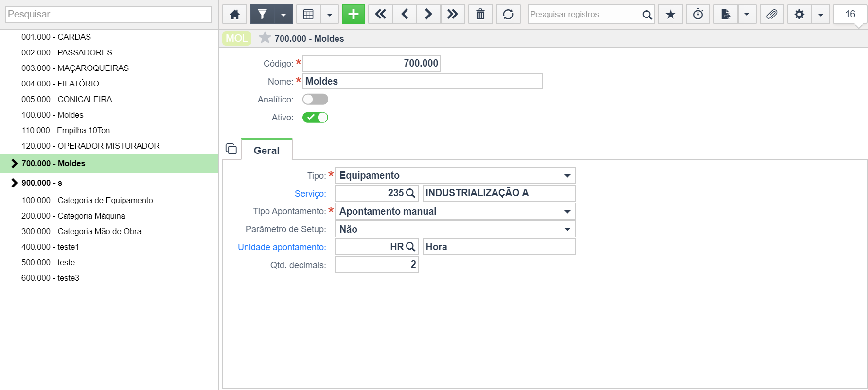Select 003.000 - MAÇAROQUEIRAS item
The image size is (868, 390).
tap(75, 68)
